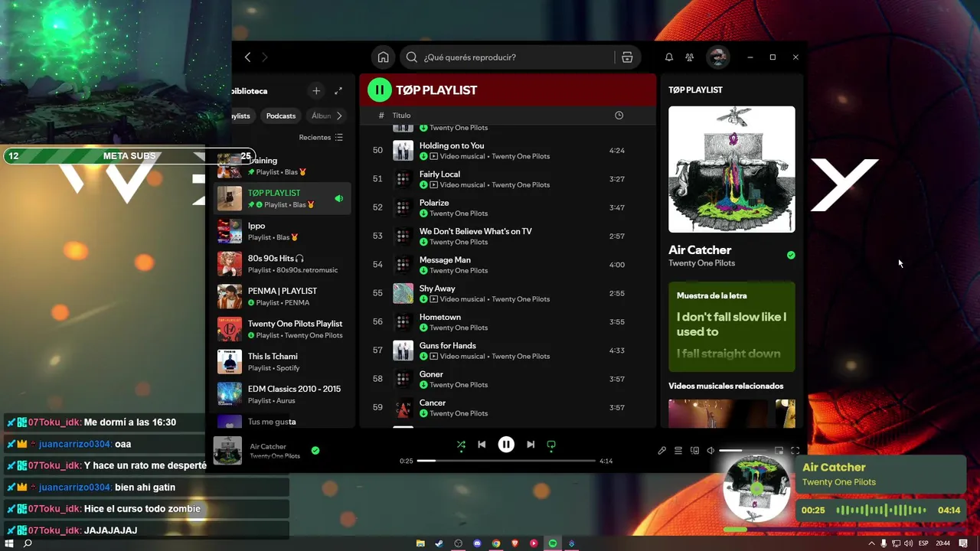Screen dimensions: 980x551
Task: Open the play queue
Action: (x=678, y=451)
